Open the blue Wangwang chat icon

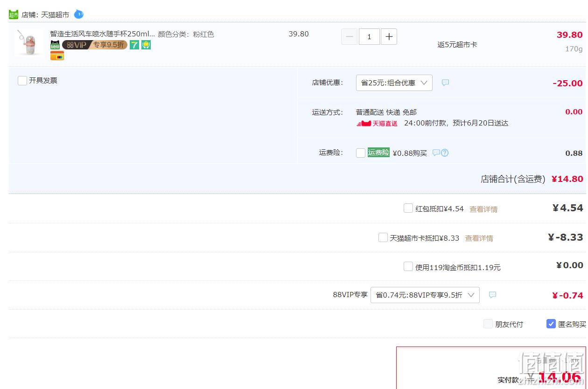[x=79, y=14]
